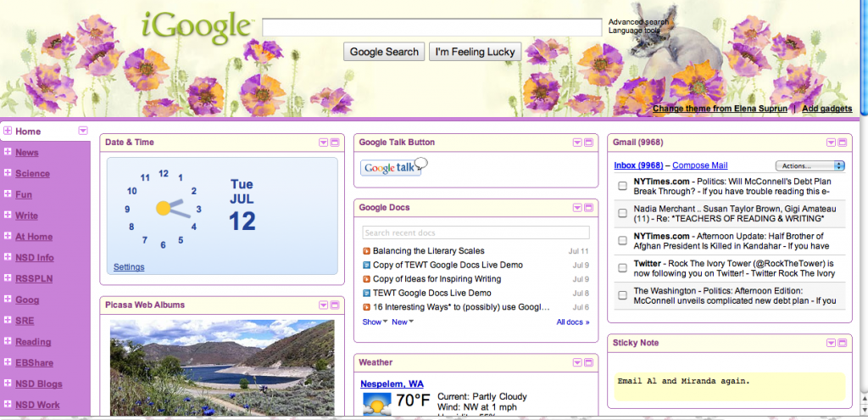Expand the plus icon beside News
Image resolution: width=868 pixels, height=420 pixels.
pos(8,152)
